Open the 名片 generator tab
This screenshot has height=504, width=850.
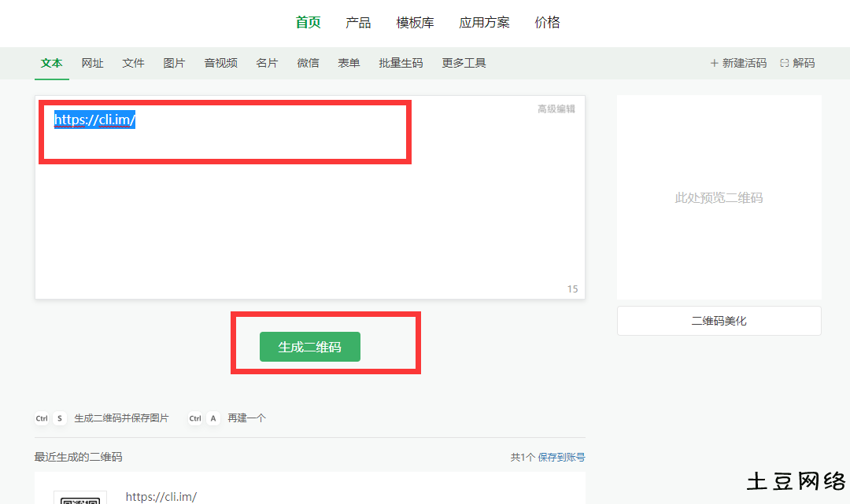tap(267, 63)
